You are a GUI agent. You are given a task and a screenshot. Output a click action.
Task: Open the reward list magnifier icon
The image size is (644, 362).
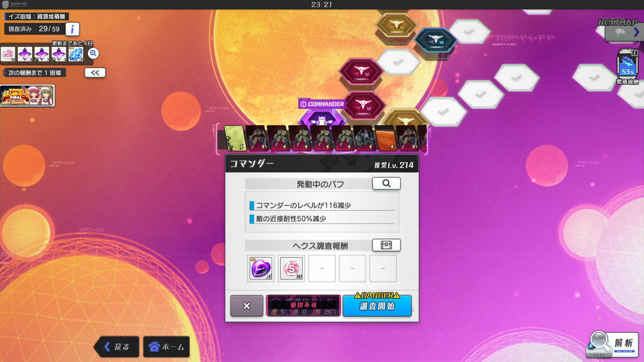point(93,53)
